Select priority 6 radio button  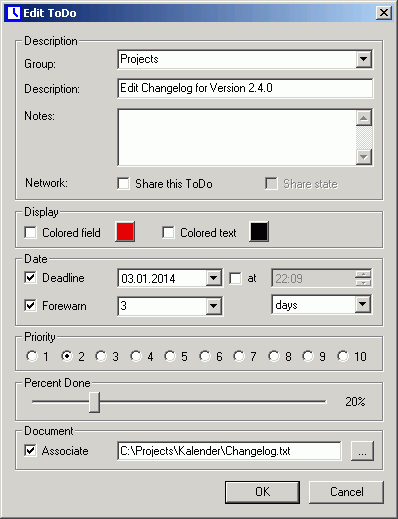[x=205, y=356]
